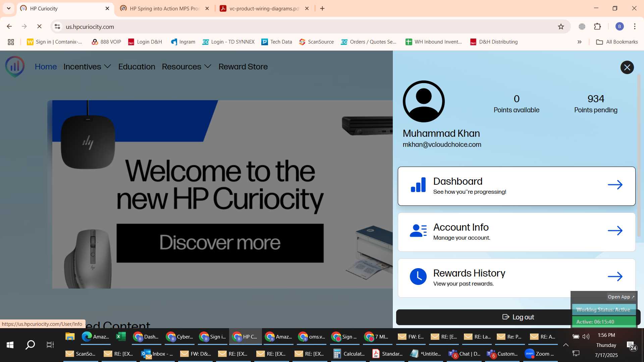View site information icon in address bar

57,26
